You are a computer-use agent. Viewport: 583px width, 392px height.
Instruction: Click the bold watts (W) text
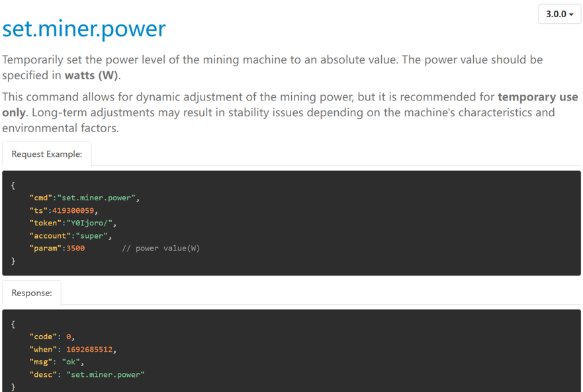tap(91, 75)
